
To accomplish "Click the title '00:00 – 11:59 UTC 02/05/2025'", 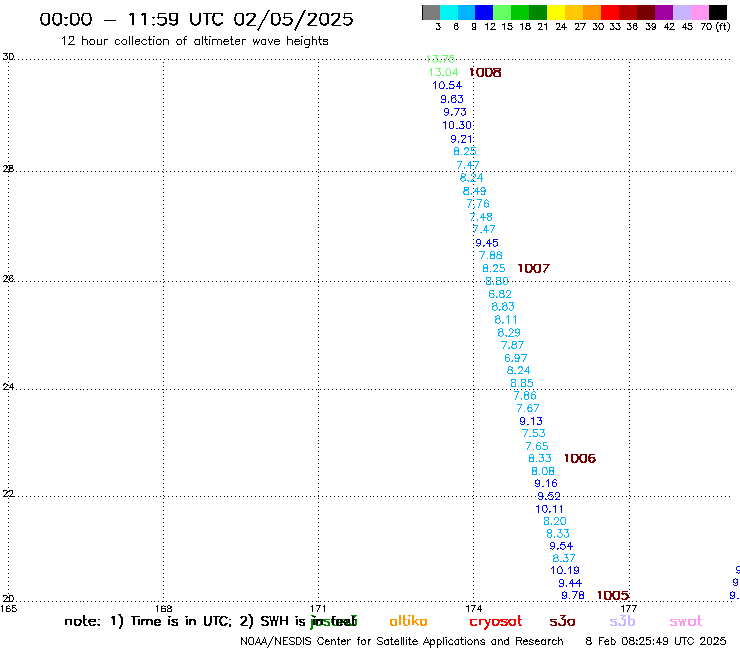I will click(196, 19).
